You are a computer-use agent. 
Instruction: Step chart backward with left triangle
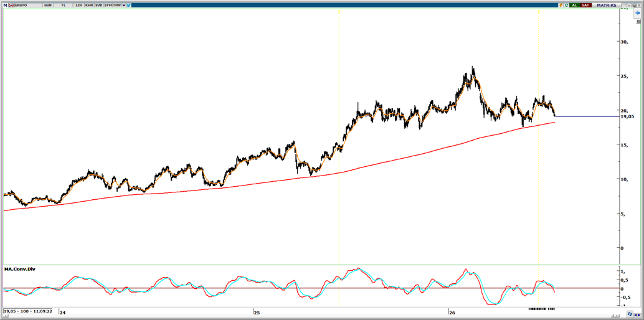point(635,315)
